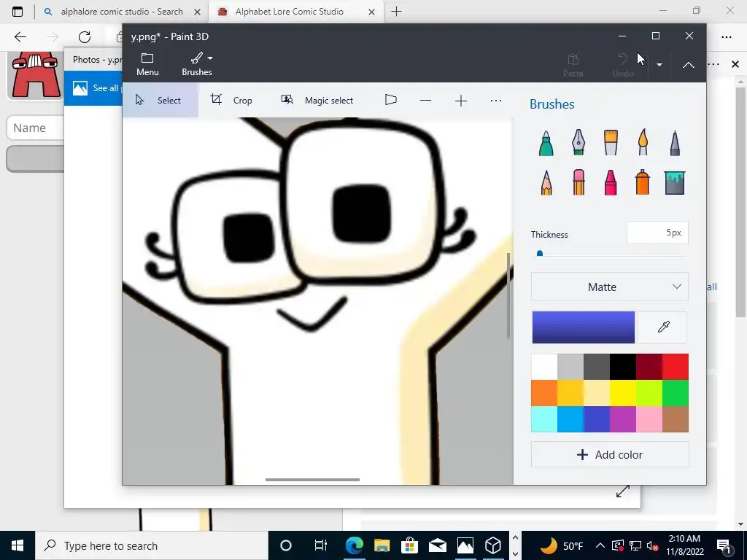Pick the dark gray color swatch

[x=597, y=367]
